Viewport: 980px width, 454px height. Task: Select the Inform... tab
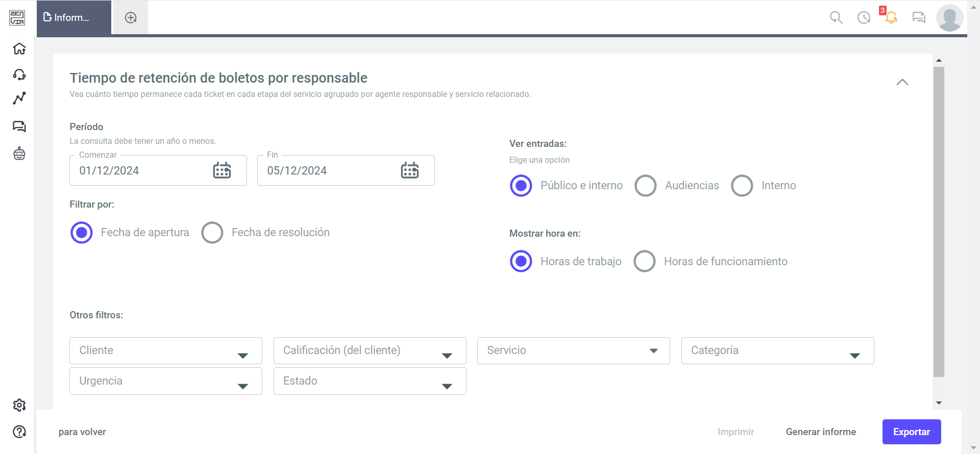tap(74, 18)
